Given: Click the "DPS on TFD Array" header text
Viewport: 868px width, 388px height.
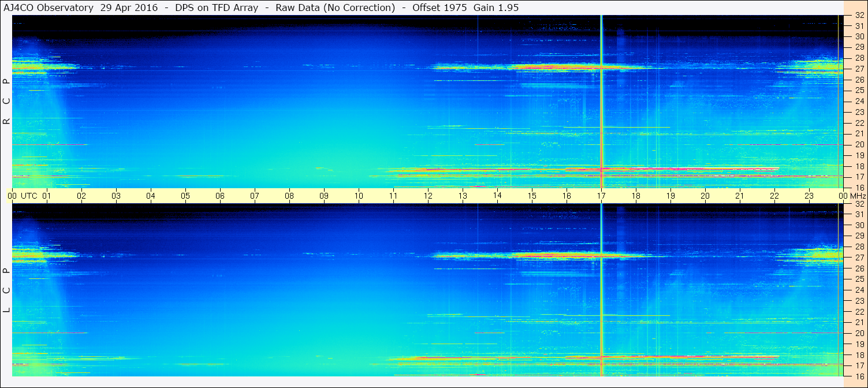Looking at the screenshot, I should tap(217, 8).
